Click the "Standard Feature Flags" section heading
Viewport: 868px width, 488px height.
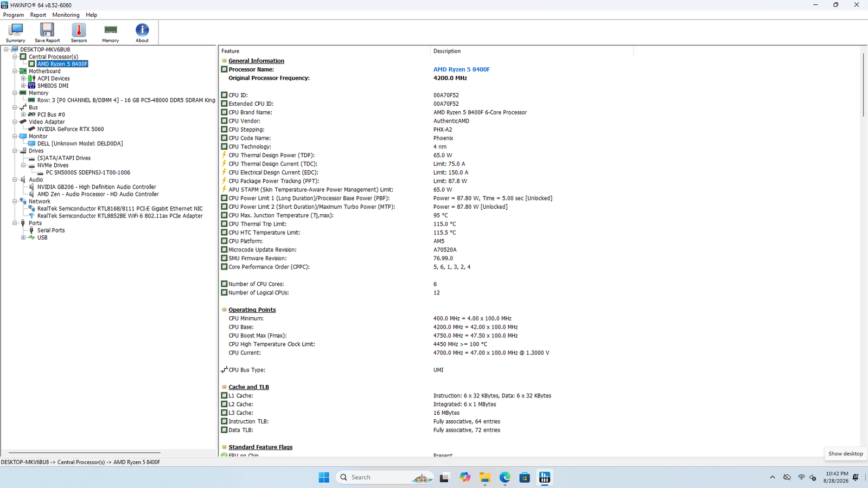tap(260, 447)
